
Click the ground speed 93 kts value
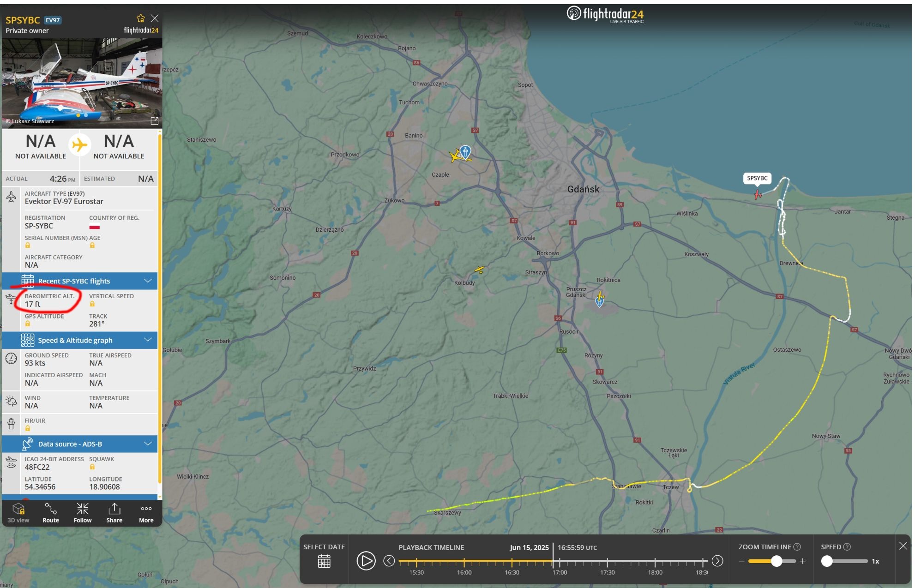(x=35, y=363)
